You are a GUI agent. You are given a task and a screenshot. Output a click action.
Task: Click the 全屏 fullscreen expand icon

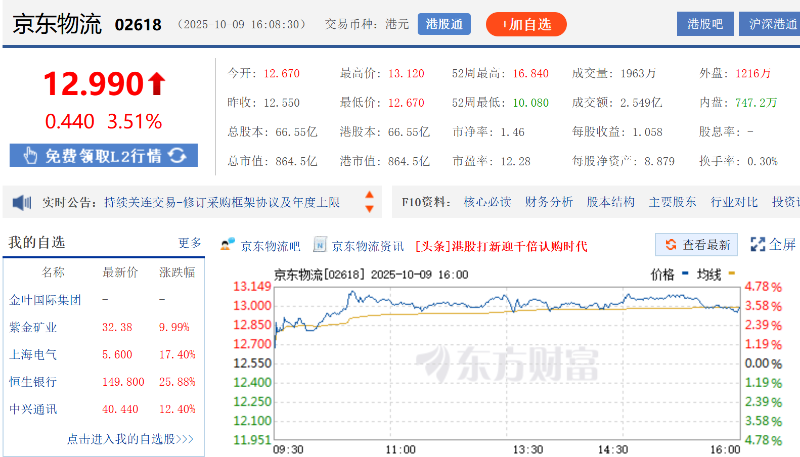pyautogui.click(x=757, y=244)
